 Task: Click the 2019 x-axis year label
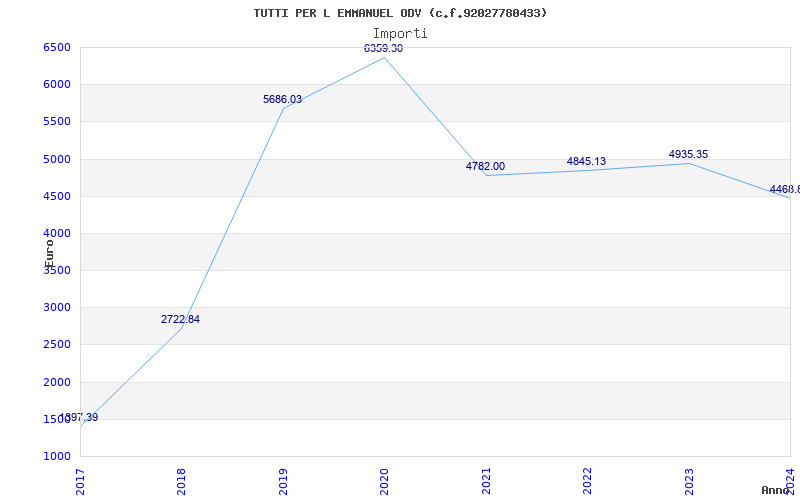[x=283, y=481]
